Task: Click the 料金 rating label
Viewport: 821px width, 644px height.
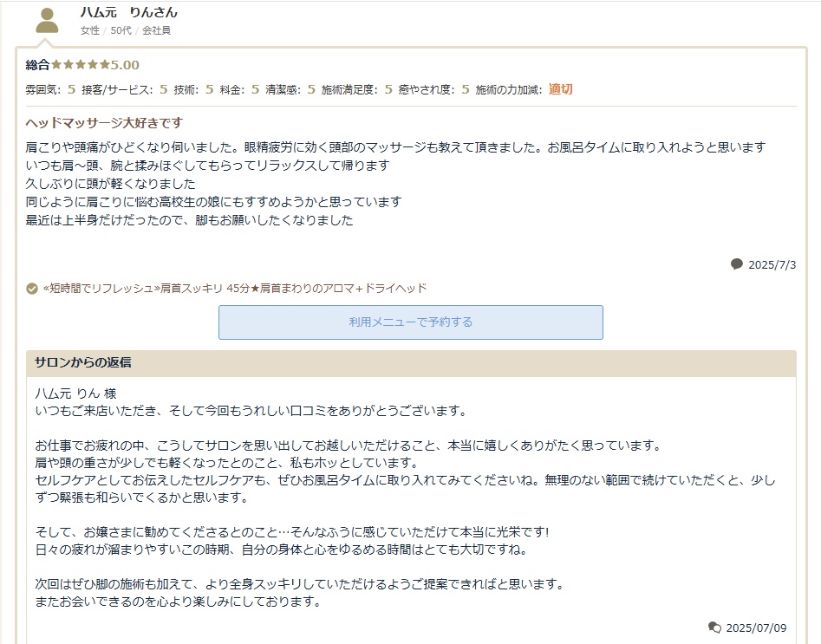Action: (232, 89)
